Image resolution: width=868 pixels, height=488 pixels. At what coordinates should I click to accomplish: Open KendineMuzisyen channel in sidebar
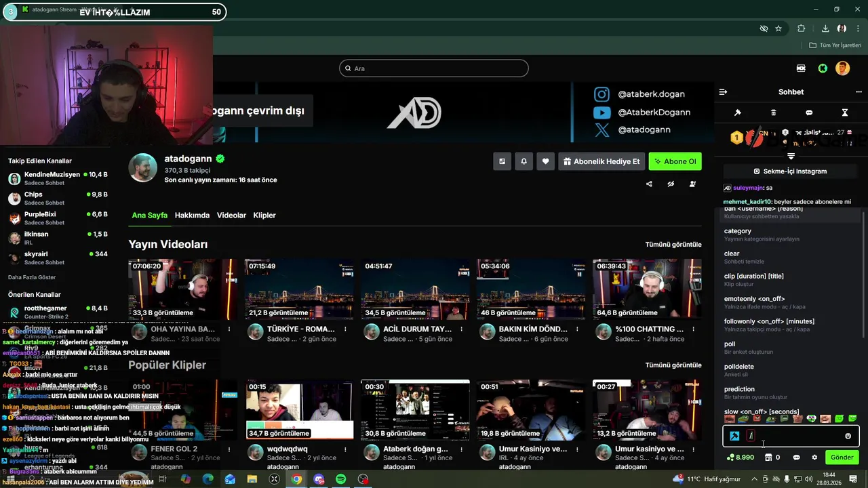click(x=58, y=178)
